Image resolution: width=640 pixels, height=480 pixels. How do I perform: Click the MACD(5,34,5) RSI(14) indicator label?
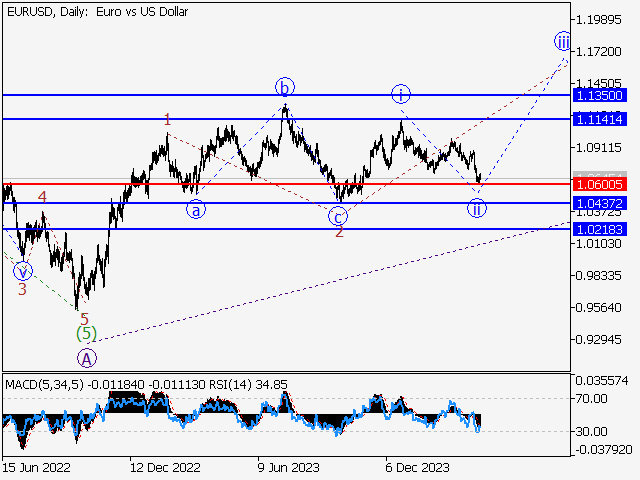[146, 384]
